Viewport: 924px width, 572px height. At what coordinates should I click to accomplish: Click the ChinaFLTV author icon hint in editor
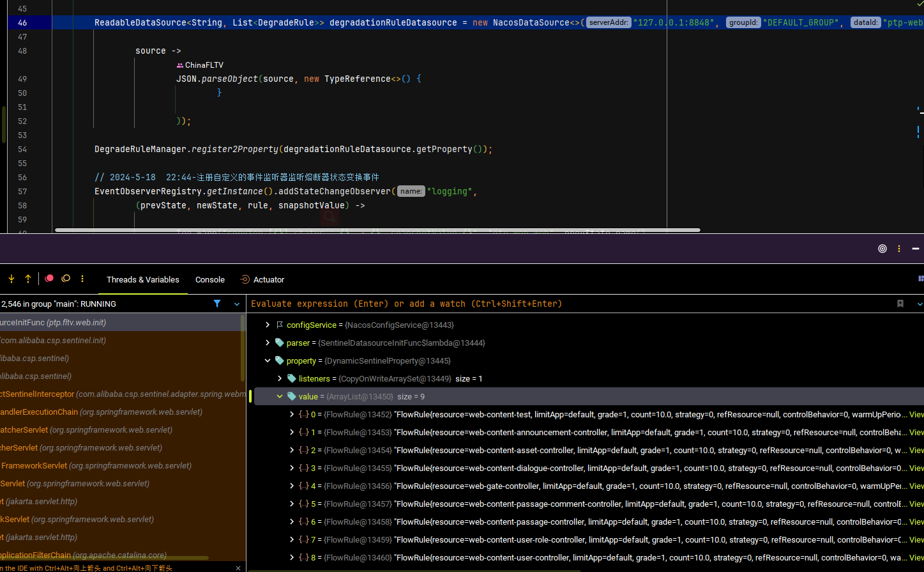(180, 65)
